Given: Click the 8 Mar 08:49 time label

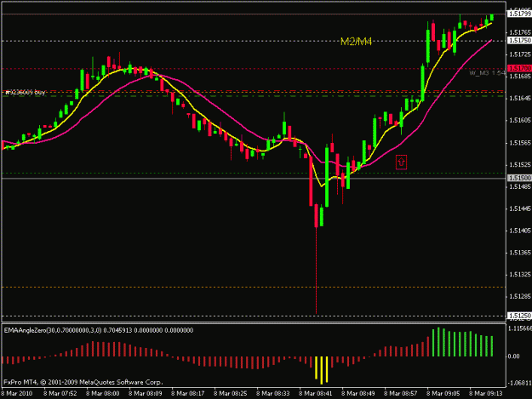Looking at the screenshot, I should coord(358,394).
